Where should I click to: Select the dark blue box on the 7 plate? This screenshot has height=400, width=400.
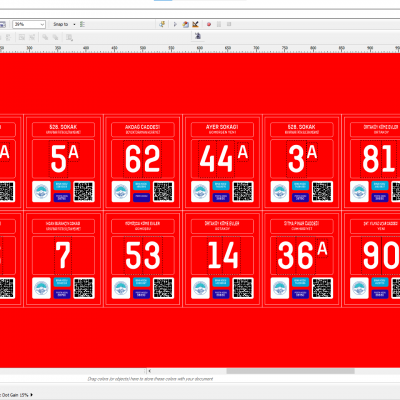[x=62, y=294]
